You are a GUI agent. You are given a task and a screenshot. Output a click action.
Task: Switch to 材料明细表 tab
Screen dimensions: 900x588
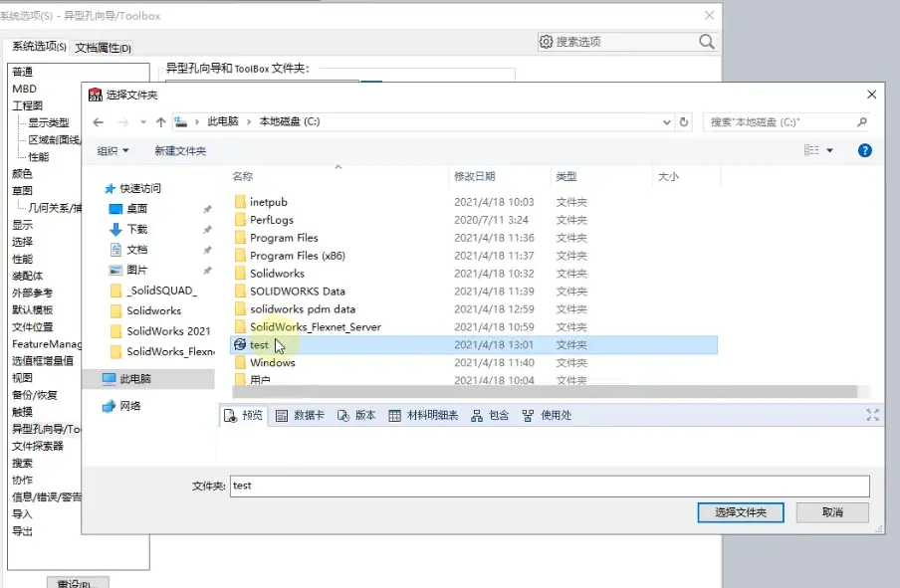[423, 415]
